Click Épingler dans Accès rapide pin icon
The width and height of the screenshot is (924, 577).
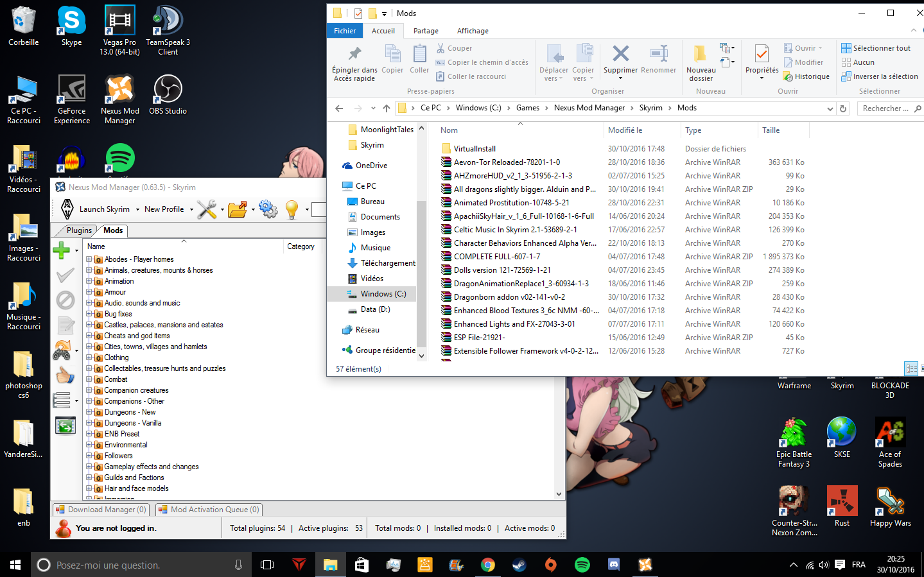(354, 54)
